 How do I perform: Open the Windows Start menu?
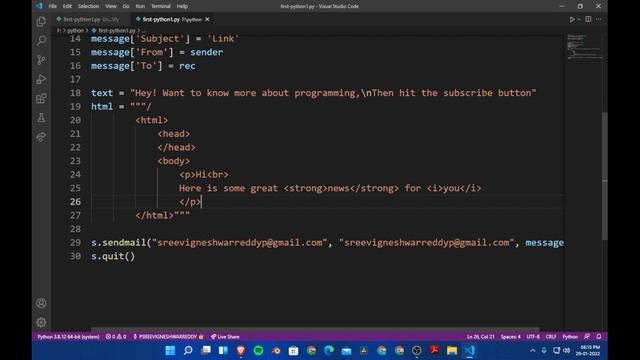(x=170, y=351)
